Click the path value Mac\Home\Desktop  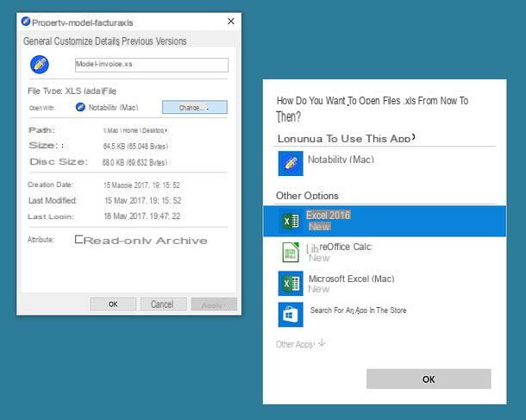[x=135, y=130]
